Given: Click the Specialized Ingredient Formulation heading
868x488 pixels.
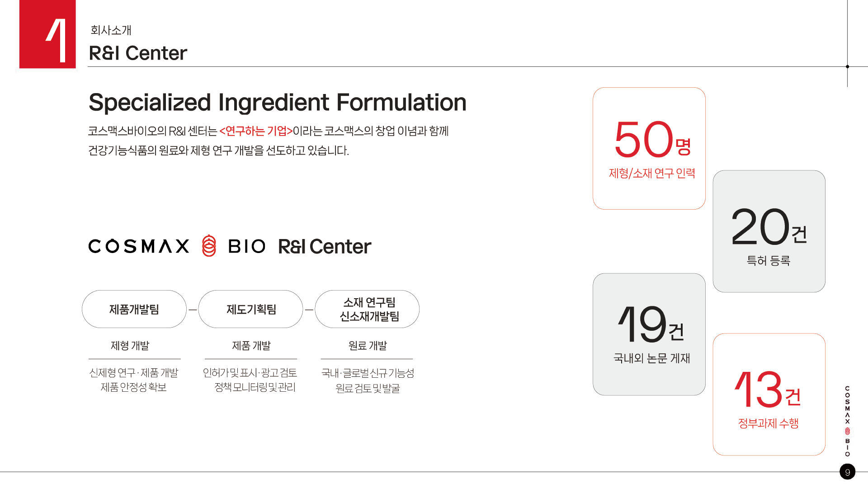Looking at the screenshot, I should point(277,102).
